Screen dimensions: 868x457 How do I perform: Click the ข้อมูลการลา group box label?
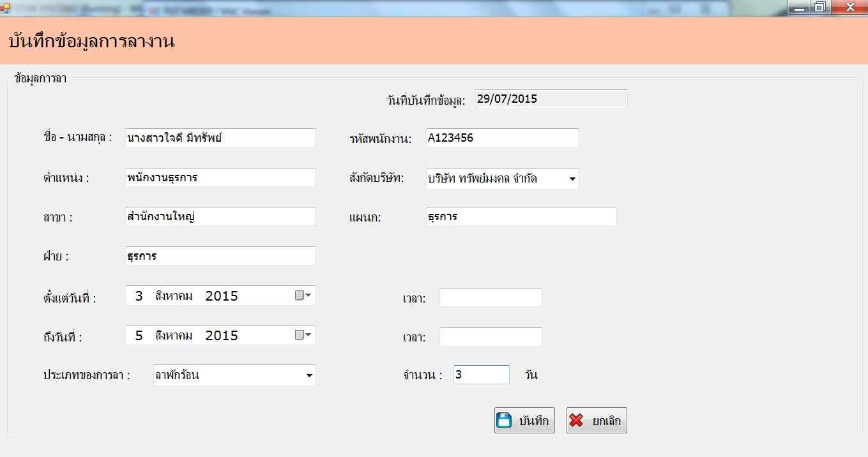pos(40,80)
